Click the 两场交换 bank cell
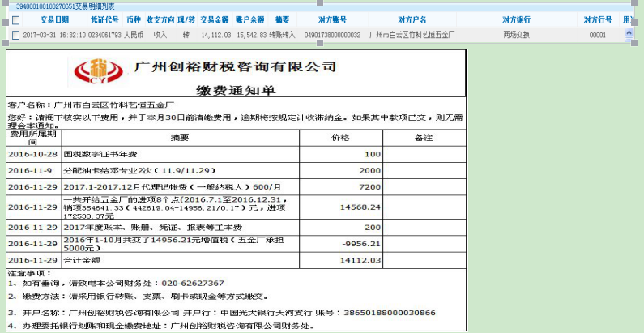Screen dimensions: 644x333 [x=516, y=36]
